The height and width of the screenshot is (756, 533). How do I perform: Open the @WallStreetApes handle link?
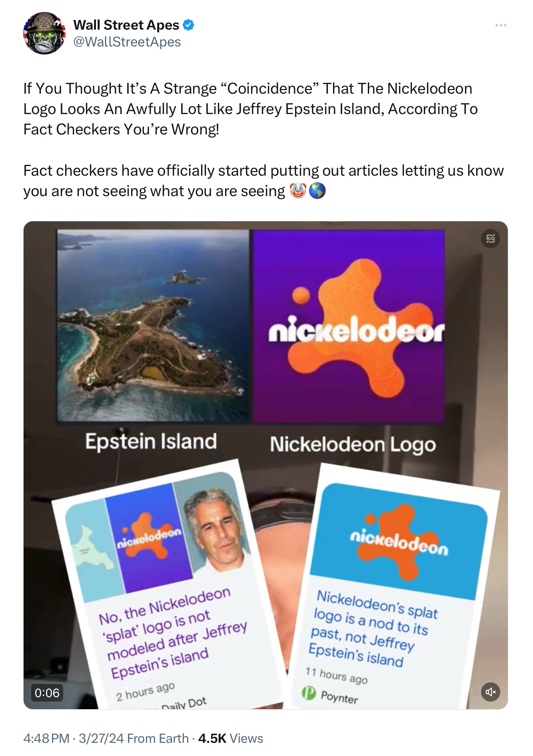tap(127, 42)
